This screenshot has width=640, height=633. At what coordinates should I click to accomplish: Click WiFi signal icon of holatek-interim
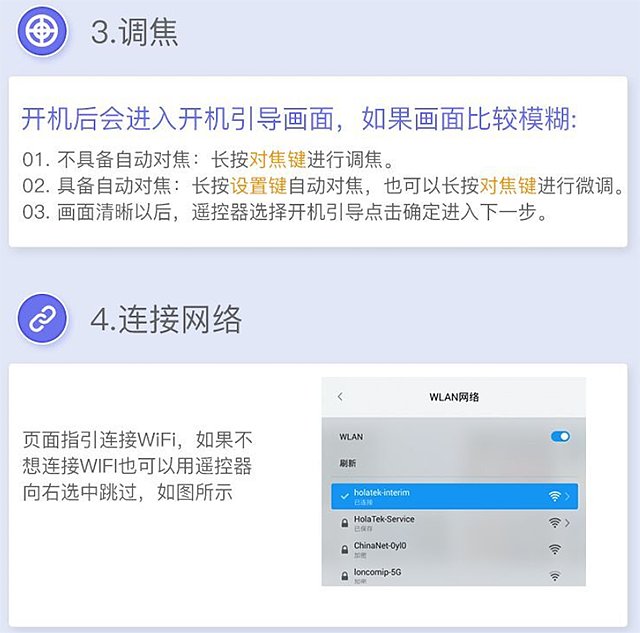point(554,496)
